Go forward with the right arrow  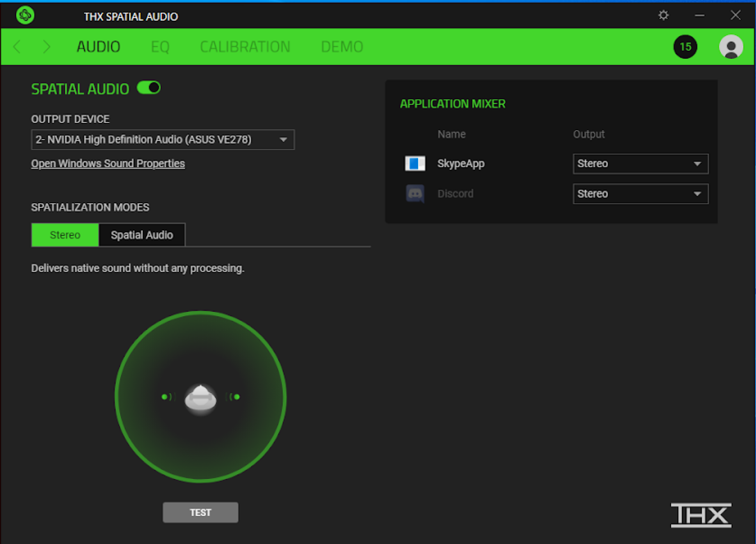(x=46, y=47)
